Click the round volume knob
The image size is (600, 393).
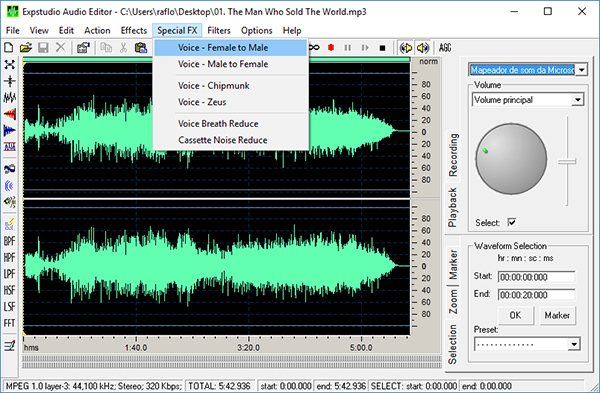point(511,158)
